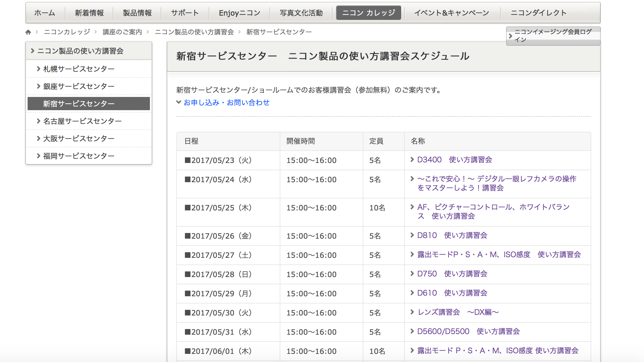The width and height of the screenshot is (644, 362).
Task: Open the イベント&キャンペーン navigation tab
Action: [x=452, y=13]
